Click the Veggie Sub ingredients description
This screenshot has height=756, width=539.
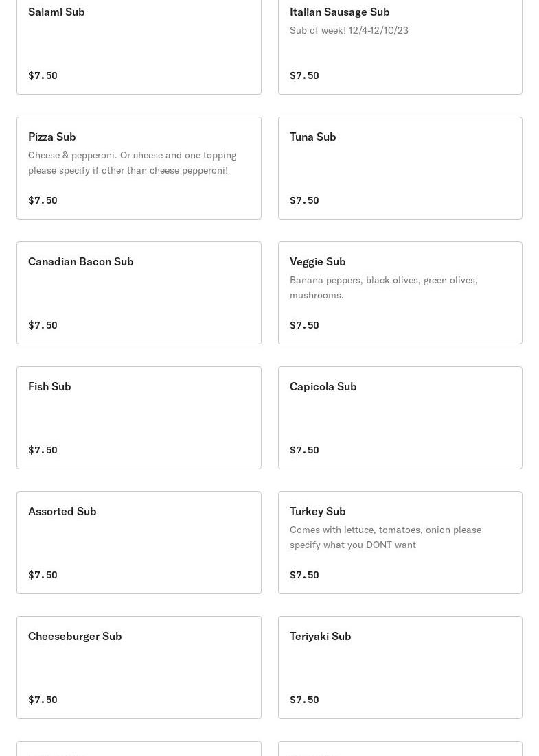coord(383,287)
